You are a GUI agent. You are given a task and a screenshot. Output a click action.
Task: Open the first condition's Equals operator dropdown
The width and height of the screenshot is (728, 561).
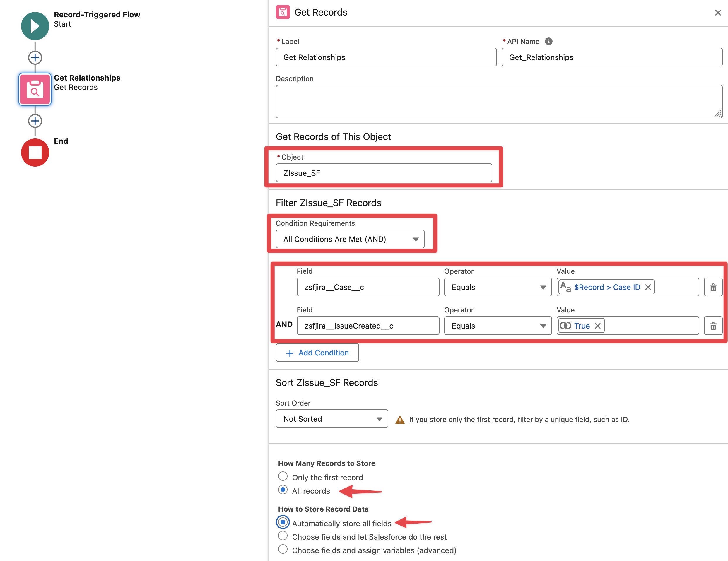497,287
